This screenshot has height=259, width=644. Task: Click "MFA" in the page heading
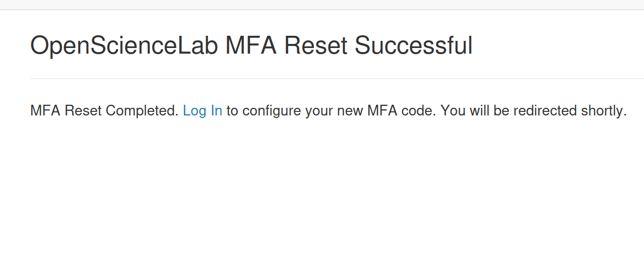[251, 46]
